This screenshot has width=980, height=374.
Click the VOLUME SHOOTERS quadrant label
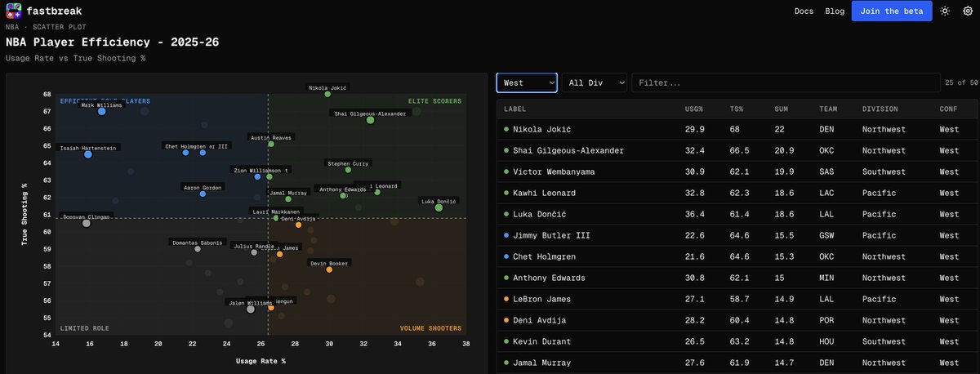[430, 328]
